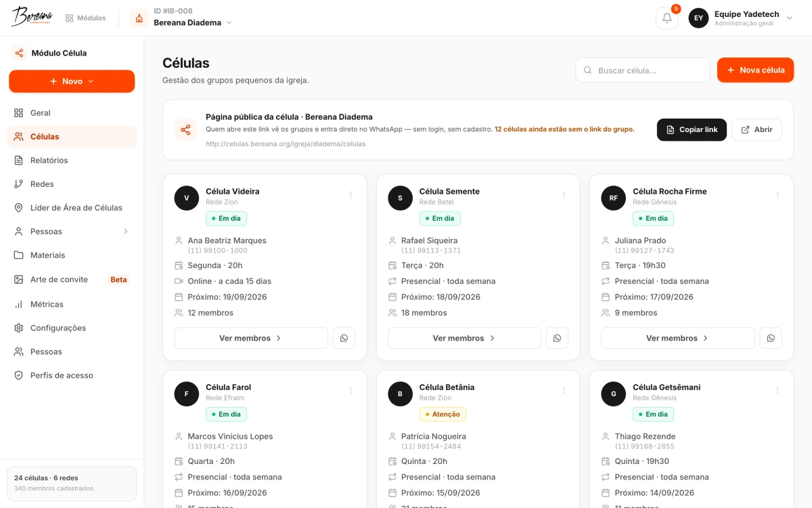Click Próximo: 17/09/2026
This screenshot has height=508, width=812.
tap(654, 297)
